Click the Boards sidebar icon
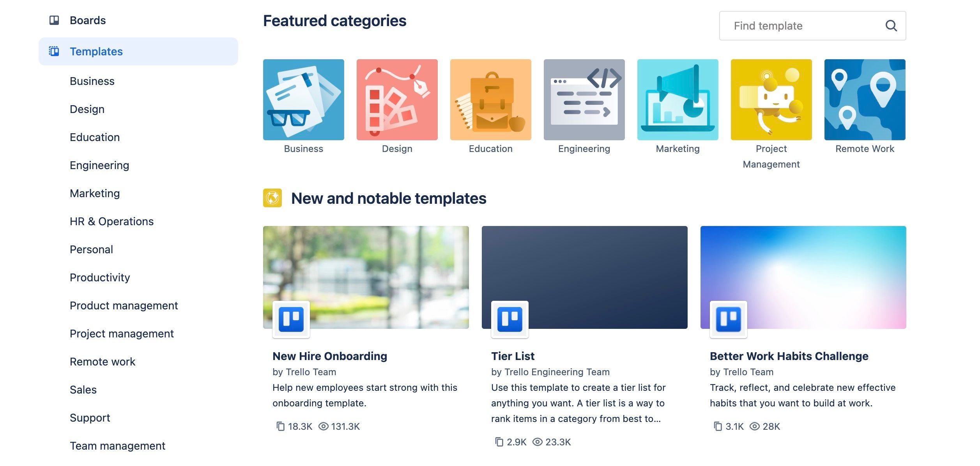 (54, 20)
